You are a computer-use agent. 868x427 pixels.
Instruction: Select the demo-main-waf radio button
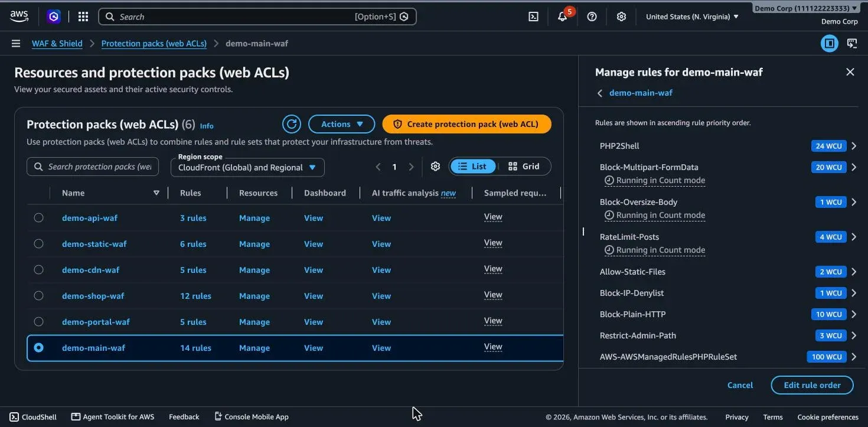point(38,348)
